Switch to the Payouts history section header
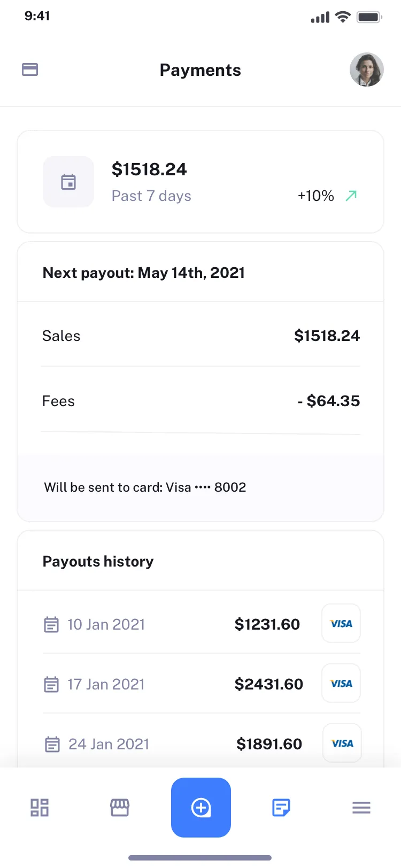 click(98, 561)
